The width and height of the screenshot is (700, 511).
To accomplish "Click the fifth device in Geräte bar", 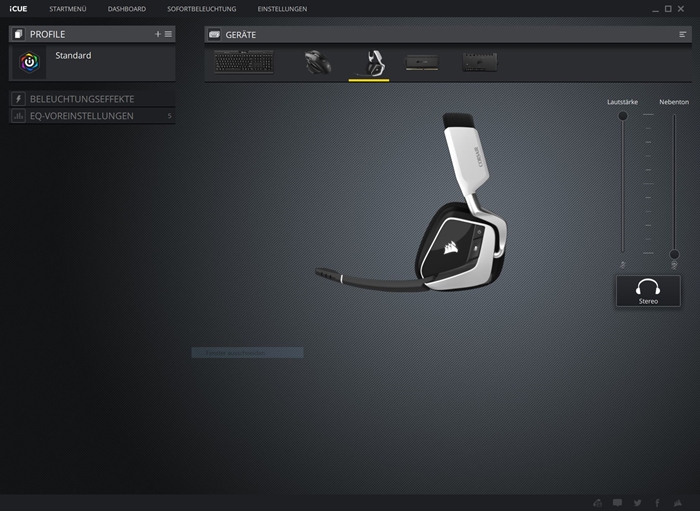I will [480, 62].
